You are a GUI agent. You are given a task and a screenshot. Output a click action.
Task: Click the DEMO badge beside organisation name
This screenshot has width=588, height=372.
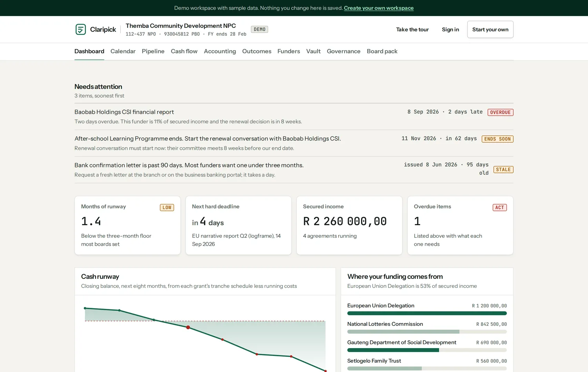pos(260,29)
